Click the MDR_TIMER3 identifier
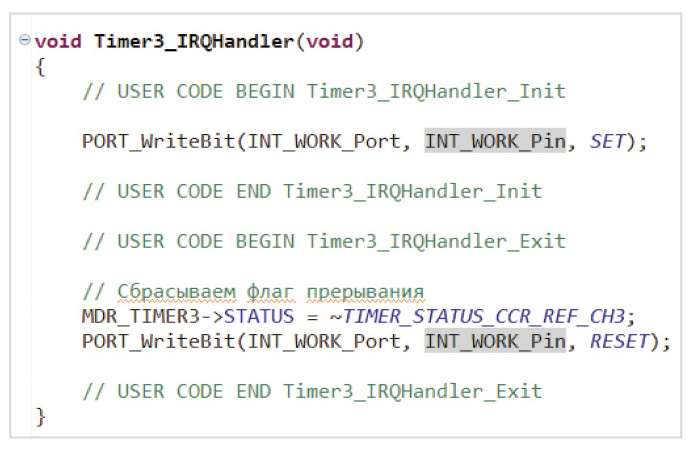Screen dimensions: 689x449 click(x=141, y=317)
